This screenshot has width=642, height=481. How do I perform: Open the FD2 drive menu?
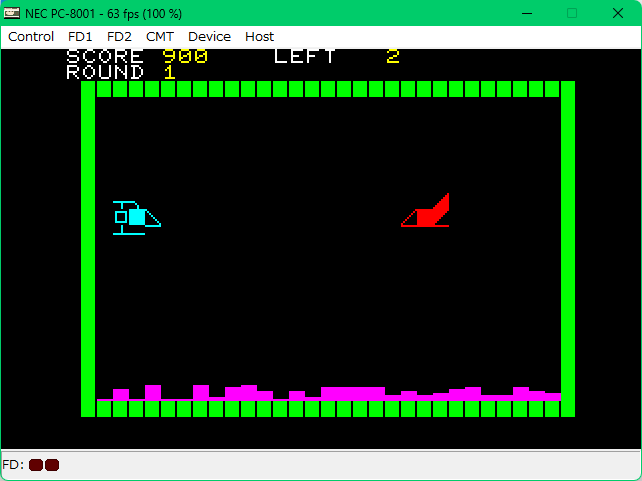[x=119, y=36]
